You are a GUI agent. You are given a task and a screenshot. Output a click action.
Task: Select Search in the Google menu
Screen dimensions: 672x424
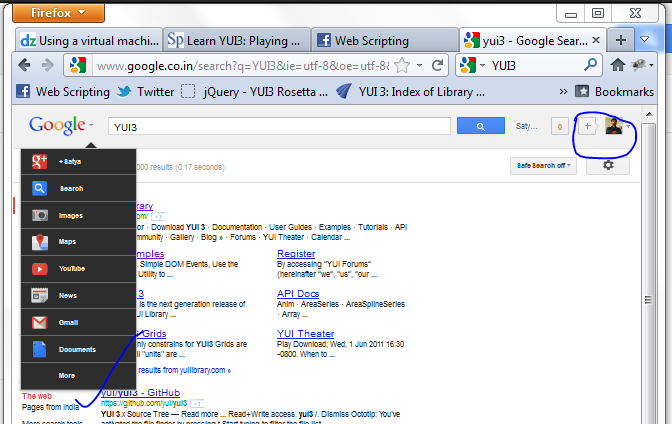(78, 188)
